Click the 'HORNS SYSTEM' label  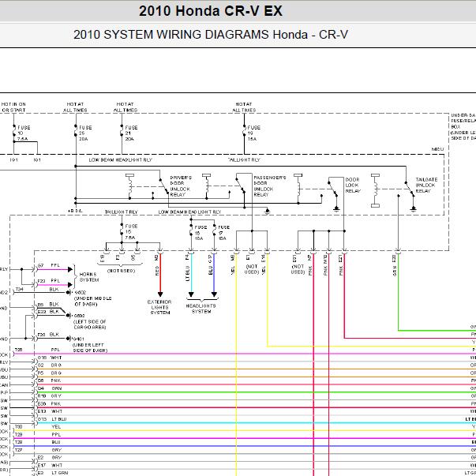coord(88,277)
